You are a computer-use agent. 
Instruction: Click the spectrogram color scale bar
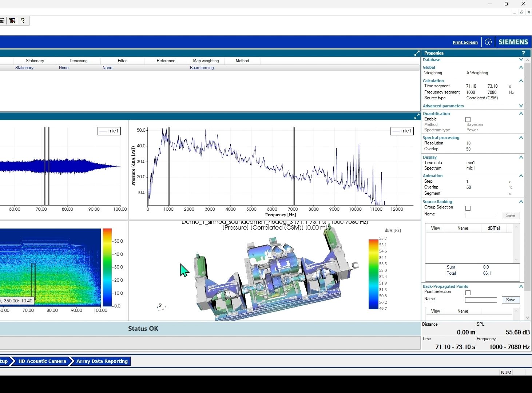[107, 267]
